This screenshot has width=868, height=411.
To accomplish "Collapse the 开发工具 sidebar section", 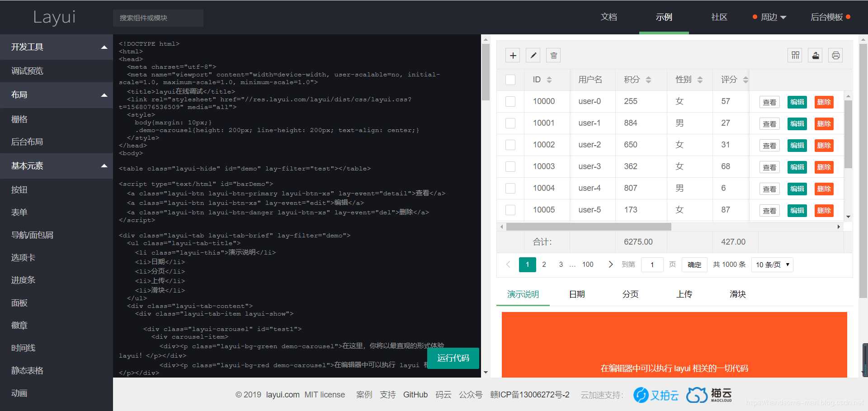I will (x=57, y=47).
